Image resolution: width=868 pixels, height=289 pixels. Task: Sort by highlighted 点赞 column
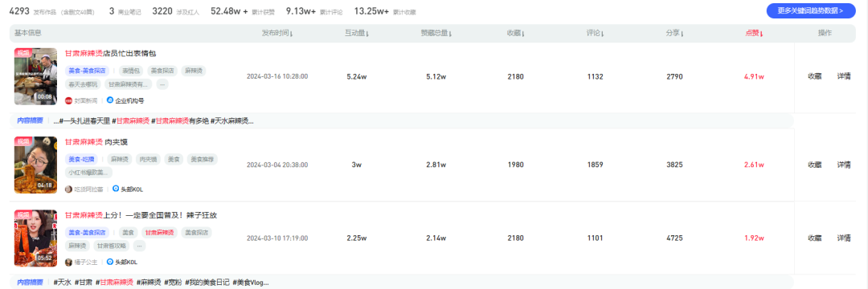754,33
